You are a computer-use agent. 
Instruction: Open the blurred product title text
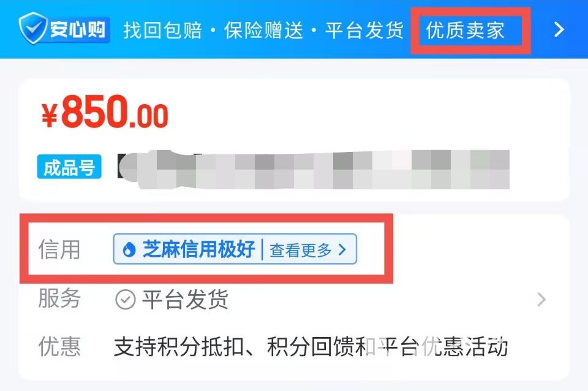click(314, 169)
